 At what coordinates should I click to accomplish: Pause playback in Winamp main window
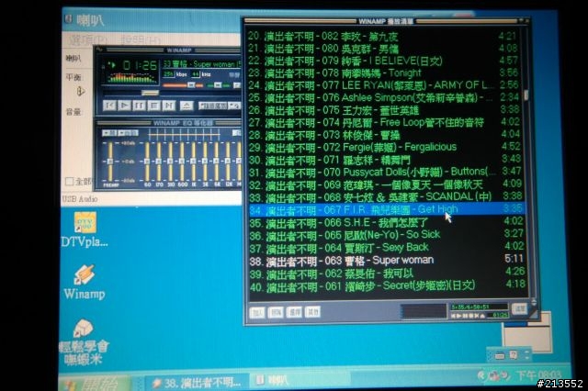point(139,106)
